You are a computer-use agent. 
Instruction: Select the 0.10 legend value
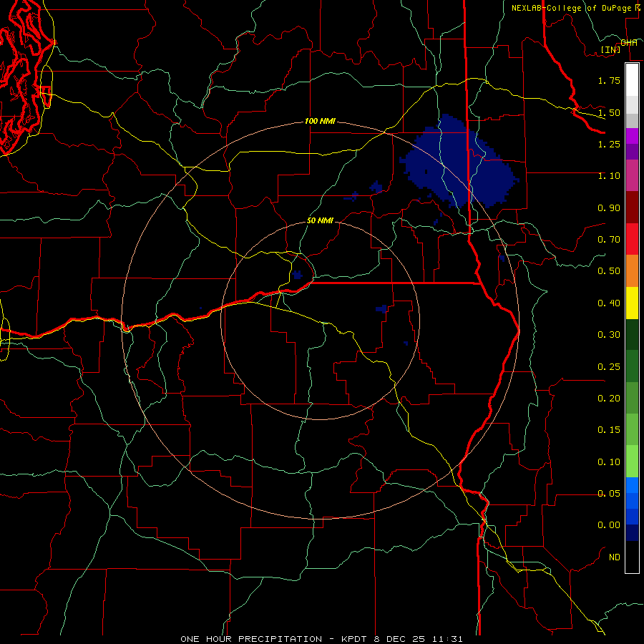[x=609, y=462]
